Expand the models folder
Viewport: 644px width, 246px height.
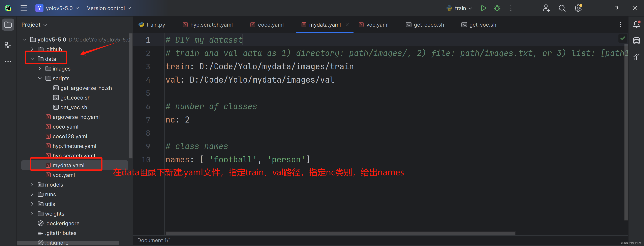click(x=32, y=184)
